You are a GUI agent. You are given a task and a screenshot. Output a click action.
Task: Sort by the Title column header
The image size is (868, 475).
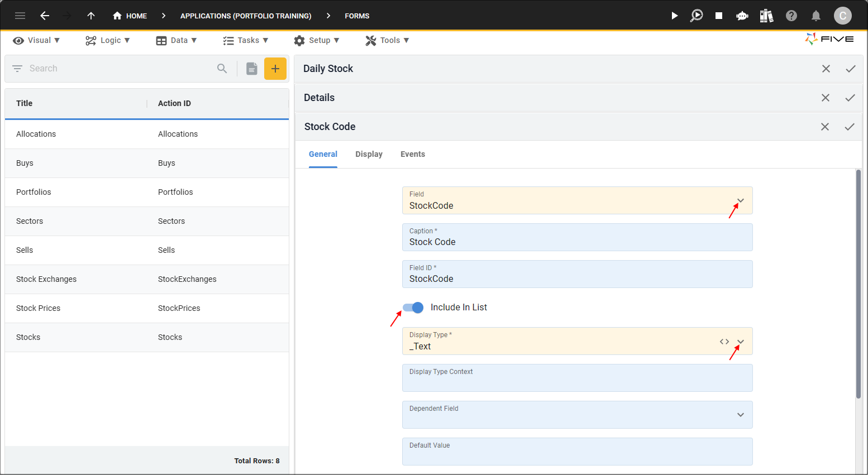click(x=25, y=103)
